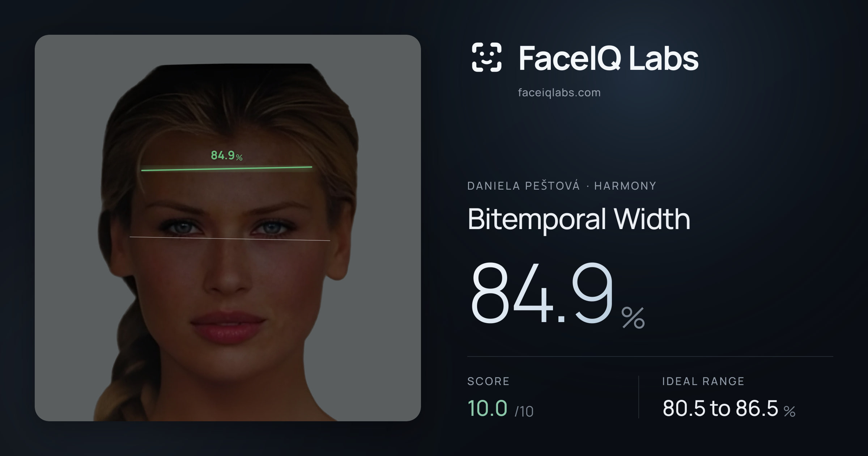
Task: Click the SCORE label
Action: (x=488, y=381)
